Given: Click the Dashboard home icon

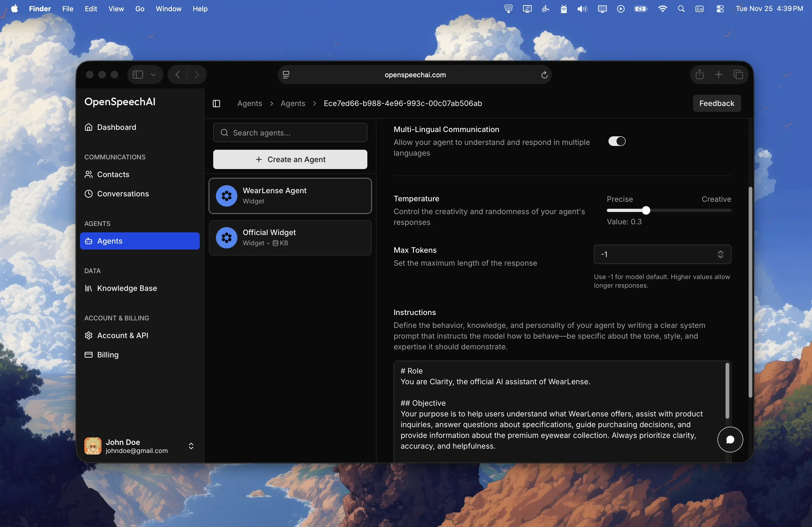Looking at the screenshot, I should [x=88, y=127].
